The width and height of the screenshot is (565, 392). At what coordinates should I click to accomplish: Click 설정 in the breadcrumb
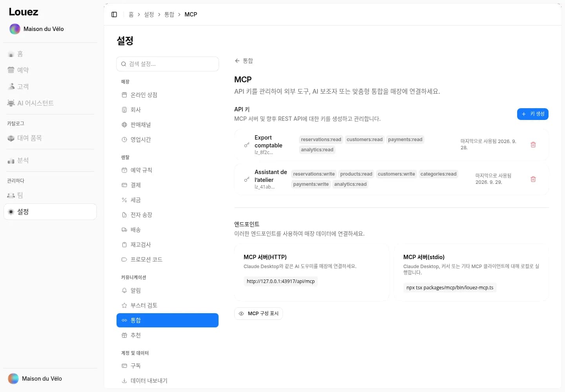149,15
